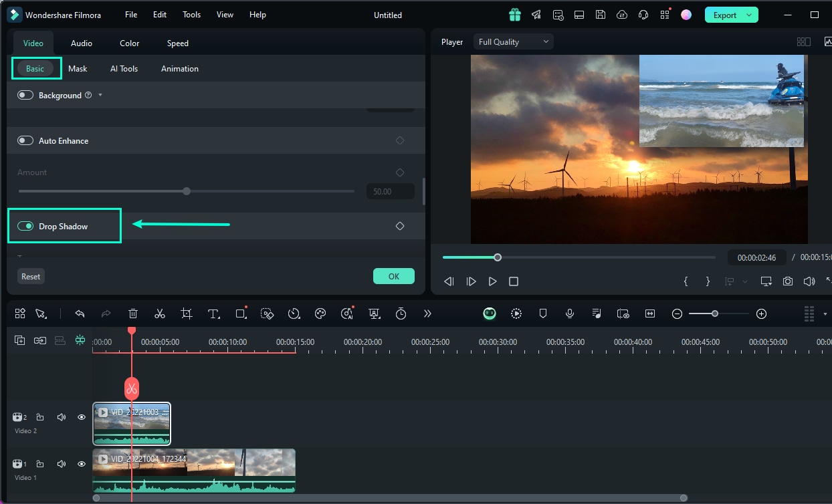Toggle the Drop Shadow switch
The height and width of the screenshot is (504, 832).
pyautogui.click(x=25, y=227)
